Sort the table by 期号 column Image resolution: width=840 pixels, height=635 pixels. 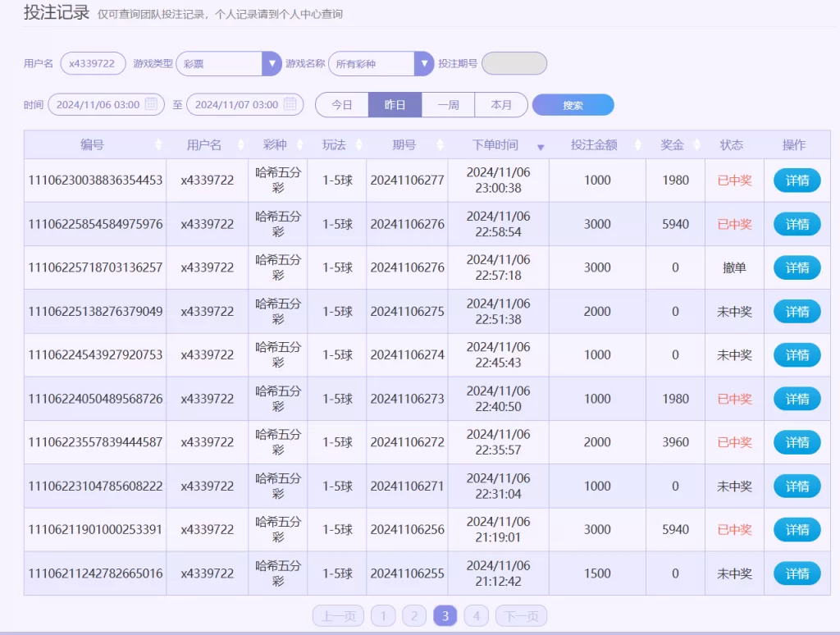[x=440, y=144]
